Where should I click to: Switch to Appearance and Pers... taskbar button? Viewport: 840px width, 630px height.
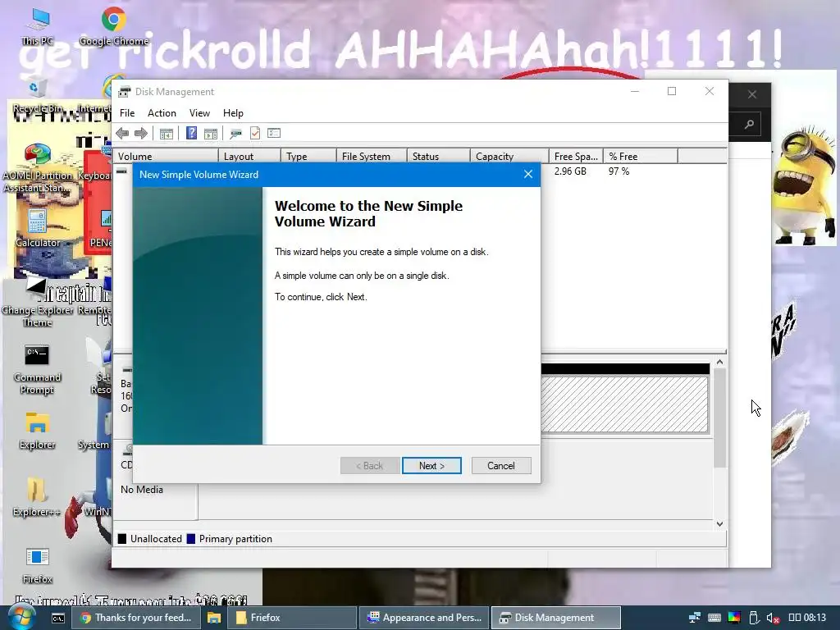[x=424, y=618]
